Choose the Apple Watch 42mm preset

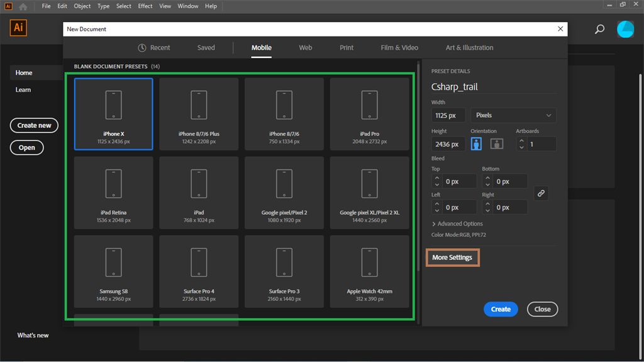click(x=370, y=271)
